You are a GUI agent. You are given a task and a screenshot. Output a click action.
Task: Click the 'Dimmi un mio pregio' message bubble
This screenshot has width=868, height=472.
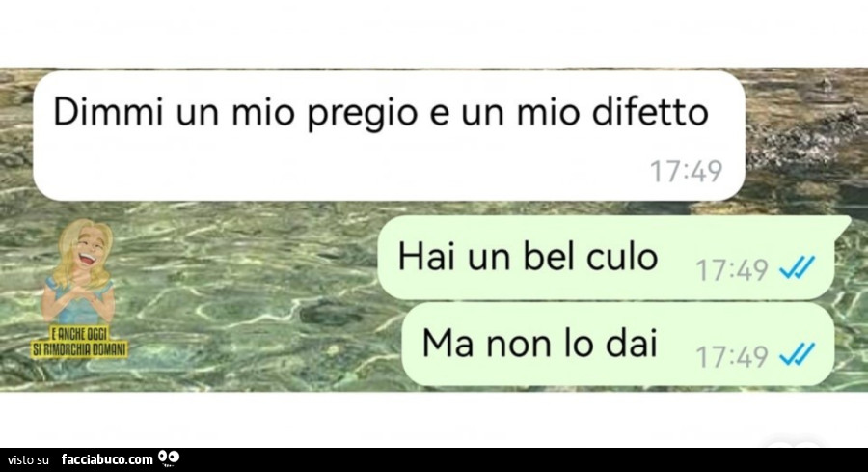coord(390,136)
